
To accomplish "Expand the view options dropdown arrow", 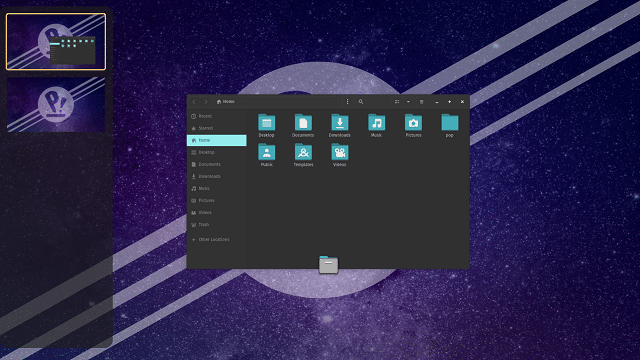I will [408, 102].
